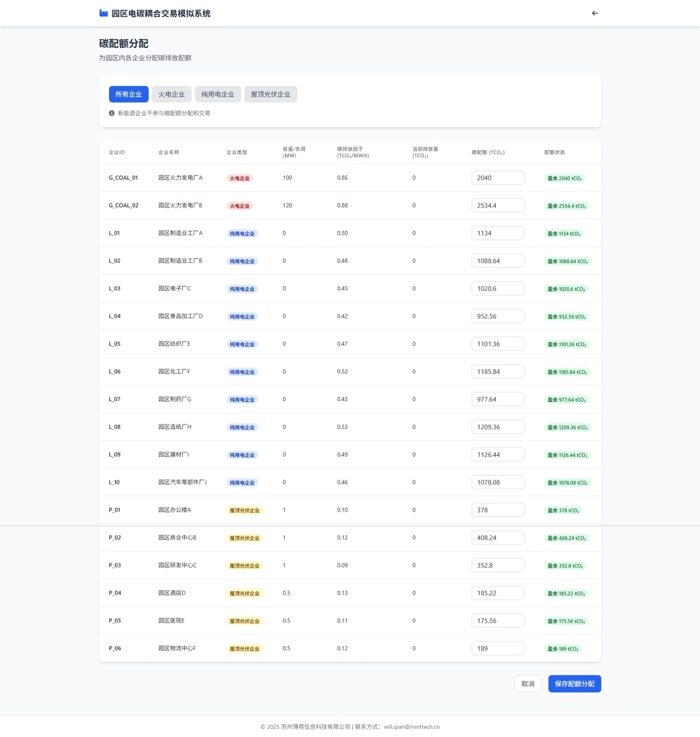Viewport: 700px width, 737px height.
Task: Edit the P_06 quota field 189
Action: (497, 648)
